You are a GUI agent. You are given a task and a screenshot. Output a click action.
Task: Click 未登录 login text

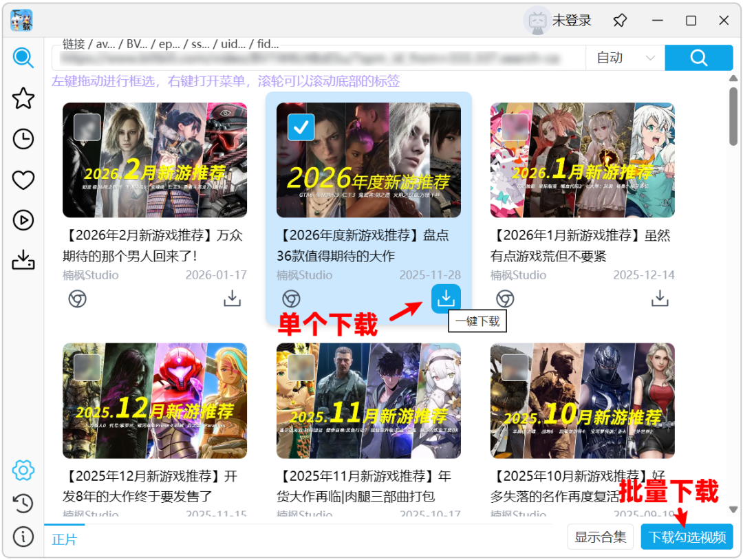point(572,21)
